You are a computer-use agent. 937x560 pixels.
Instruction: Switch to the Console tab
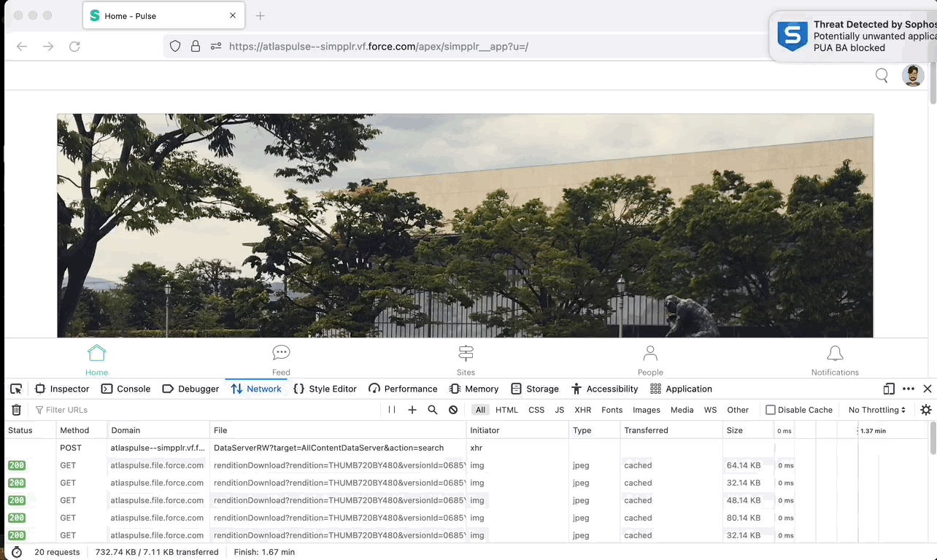[126, 389]
